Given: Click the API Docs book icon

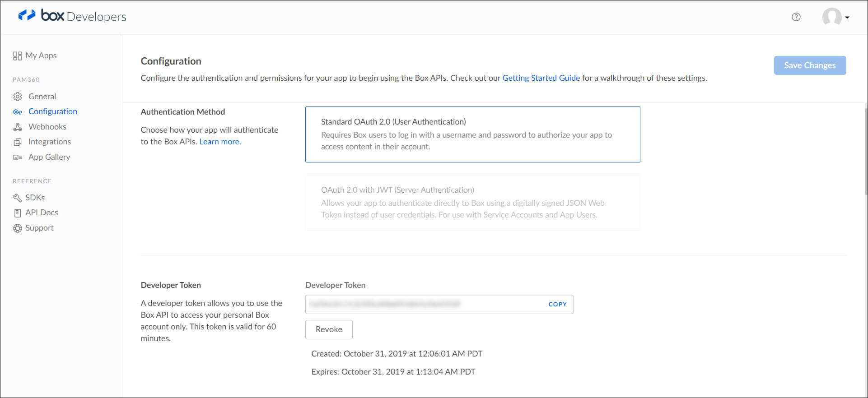Looking at the screenshot, I should (18, 213).
